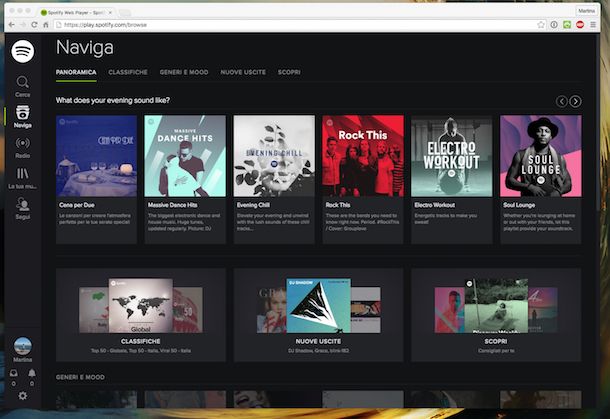Open the Soul Lounge playlist cover
Screen dimensions: 610x419
tap(541, 156)
